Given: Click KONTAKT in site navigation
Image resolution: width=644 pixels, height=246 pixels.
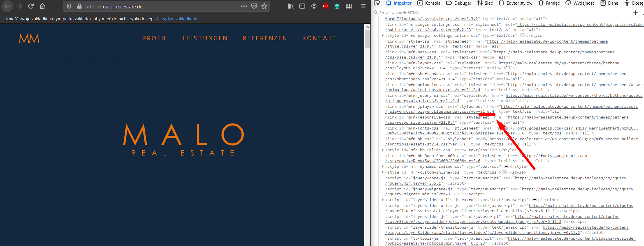Looking at the screenshot, I should pyautogui.click(x=320, y=38).
